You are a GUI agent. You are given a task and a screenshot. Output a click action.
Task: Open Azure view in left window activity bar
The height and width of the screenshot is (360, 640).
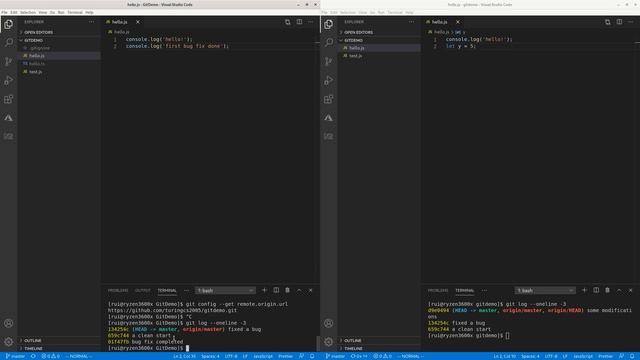pyautogui.click(x=9, y=118)
